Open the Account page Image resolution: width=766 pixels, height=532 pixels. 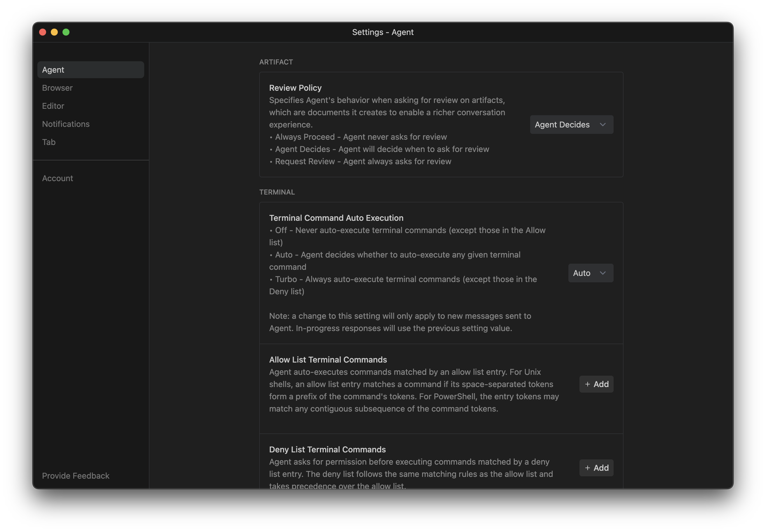coord(58,178)
